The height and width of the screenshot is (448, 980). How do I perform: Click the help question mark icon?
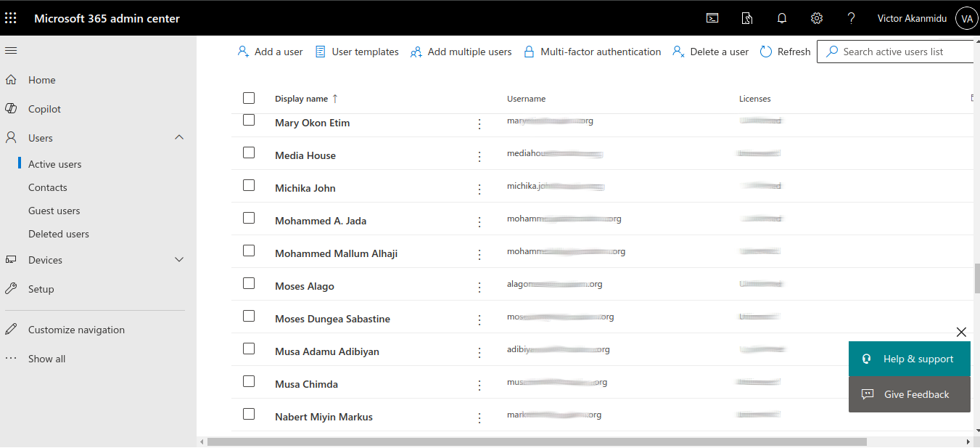click(x=852, y=18)
